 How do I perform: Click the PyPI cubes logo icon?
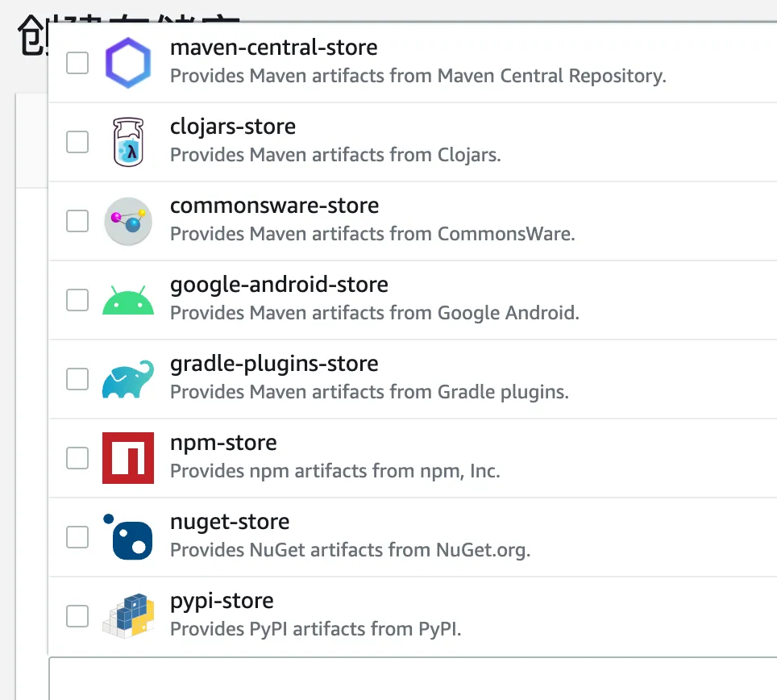[x=128, y=616]
